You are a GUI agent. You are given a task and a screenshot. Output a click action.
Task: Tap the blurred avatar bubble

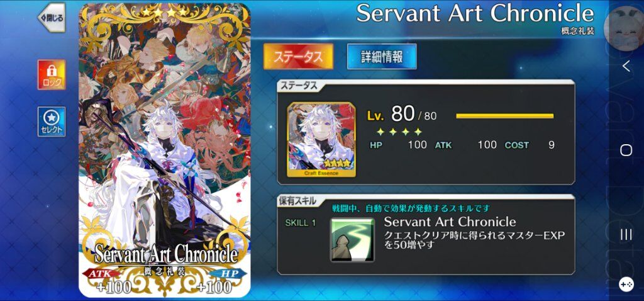[624, 28]
